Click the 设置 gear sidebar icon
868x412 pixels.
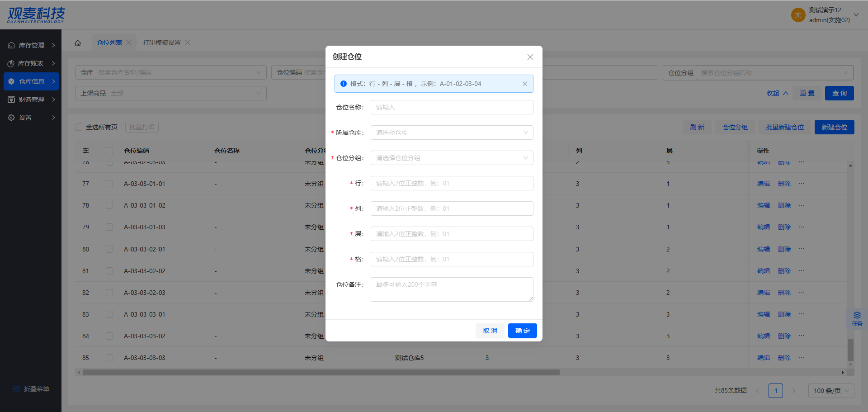pyautogui.click(x=11, y=118)
